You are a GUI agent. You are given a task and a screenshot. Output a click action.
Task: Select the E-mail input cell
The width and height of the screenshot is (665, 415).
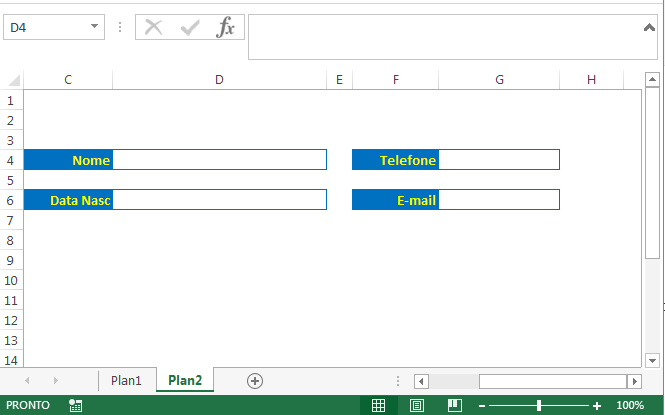[498, 200]
